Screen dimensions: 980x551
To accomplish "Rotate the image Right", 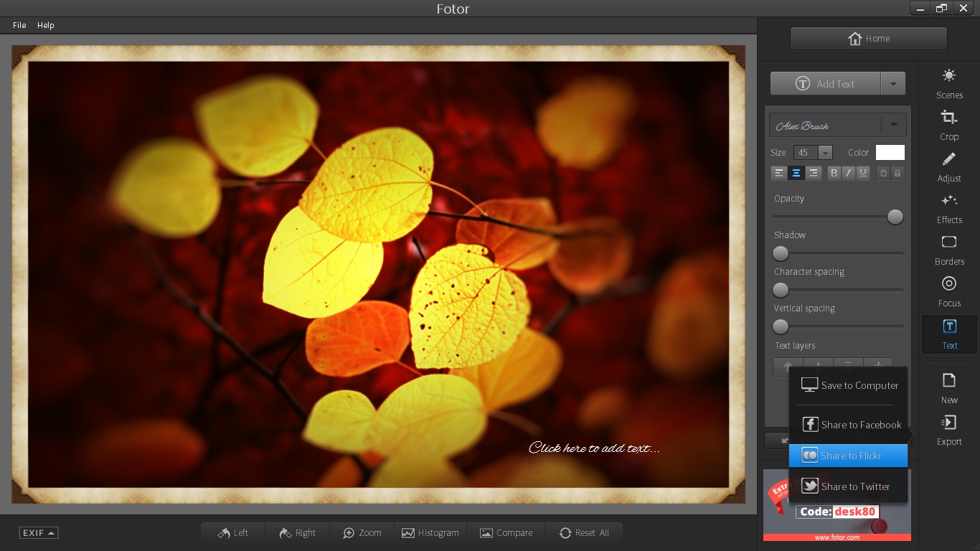I will click(x=297, y=532).
